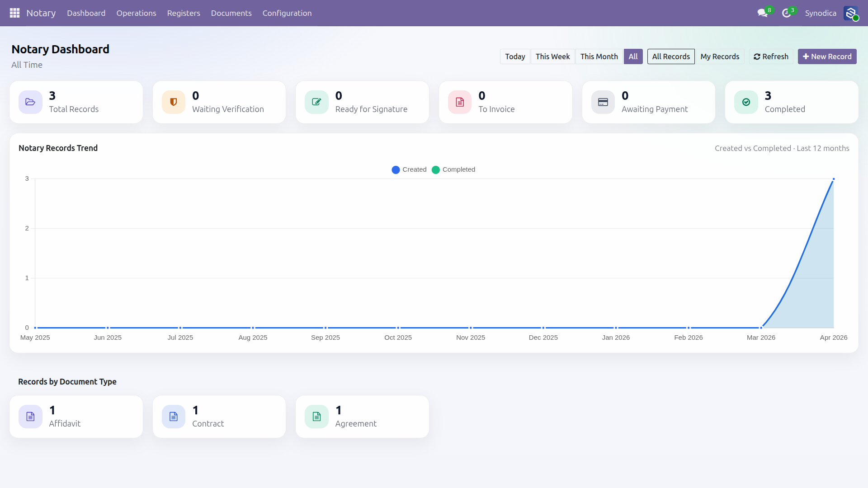
Task: Click the Created legend label
Action: click(415, 169)
